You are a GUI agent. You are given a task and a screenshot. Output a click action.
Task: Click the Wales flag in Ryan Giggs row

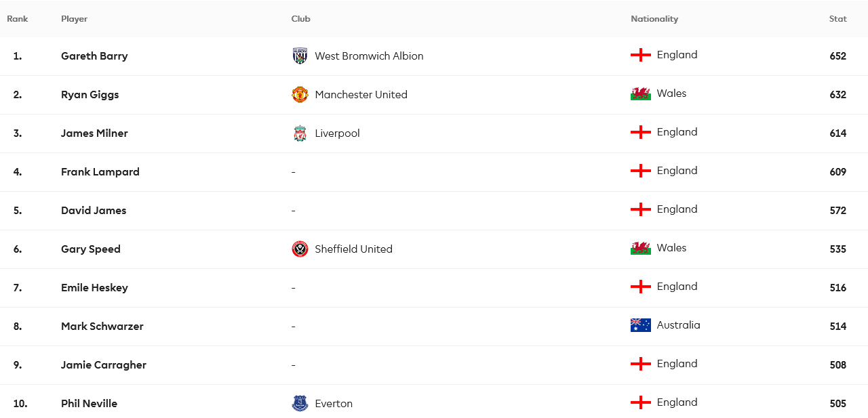[x=641, y=93]
